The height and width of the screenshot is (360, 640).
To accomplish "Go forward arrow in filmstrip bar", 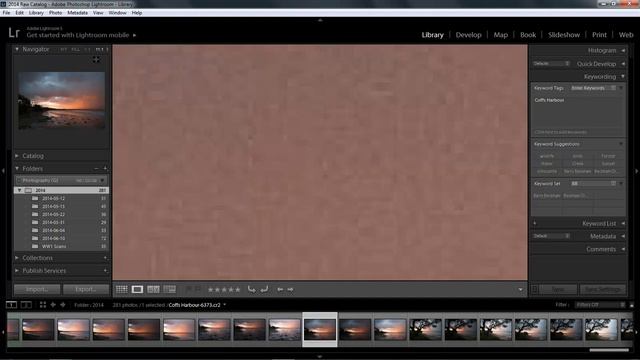I will (63, 305).
